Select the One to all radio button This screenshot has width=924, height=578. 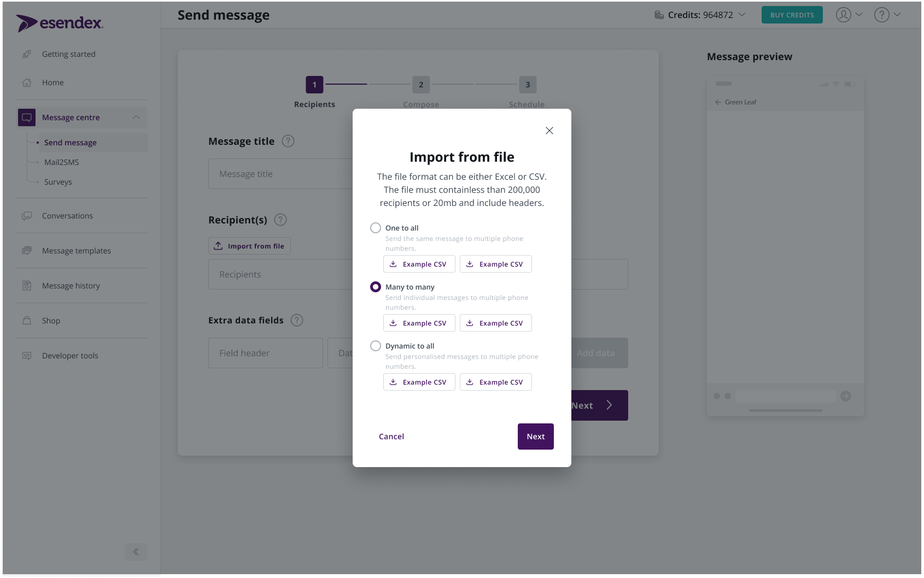(376, 228)
